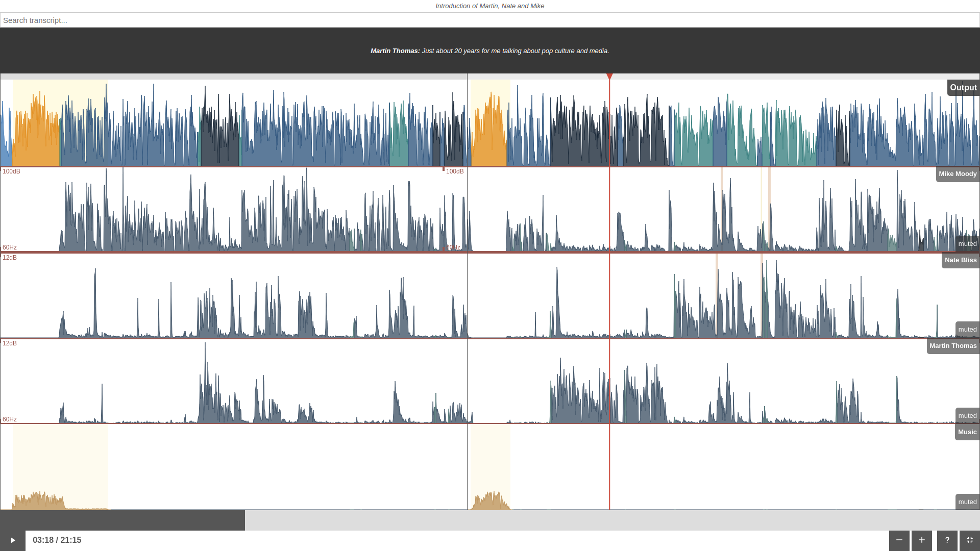Select the Output track label

point(963,88)
